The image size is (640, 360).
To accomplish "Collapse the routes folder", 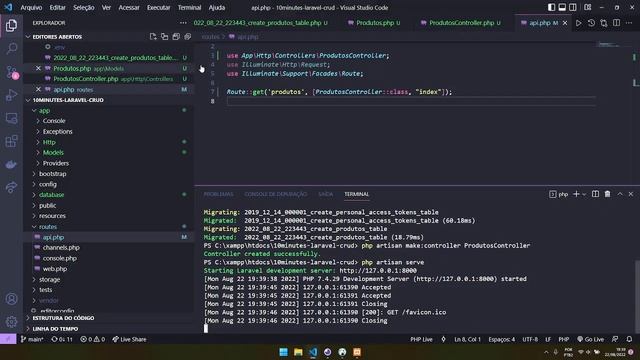I will (x=48, y=227).
